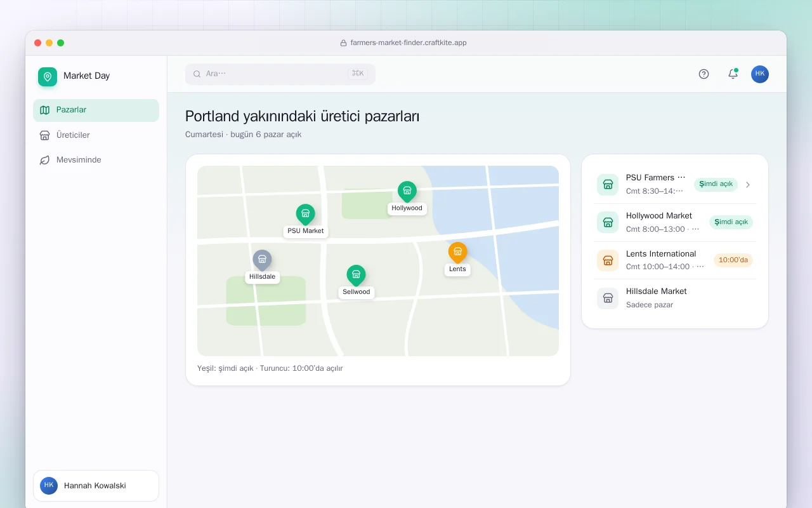Click the orange Lents map marker

click(x=457, y=253)
